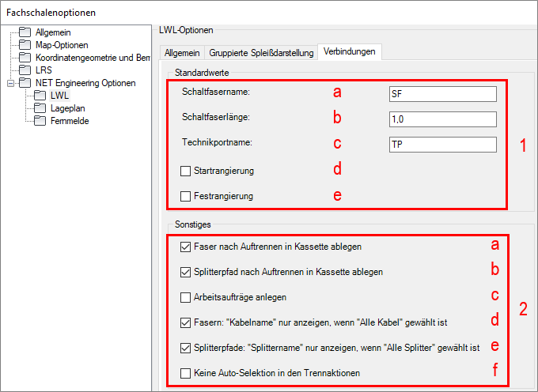Collapse the NET Engineering Optionen node

(x=10, y=83)
